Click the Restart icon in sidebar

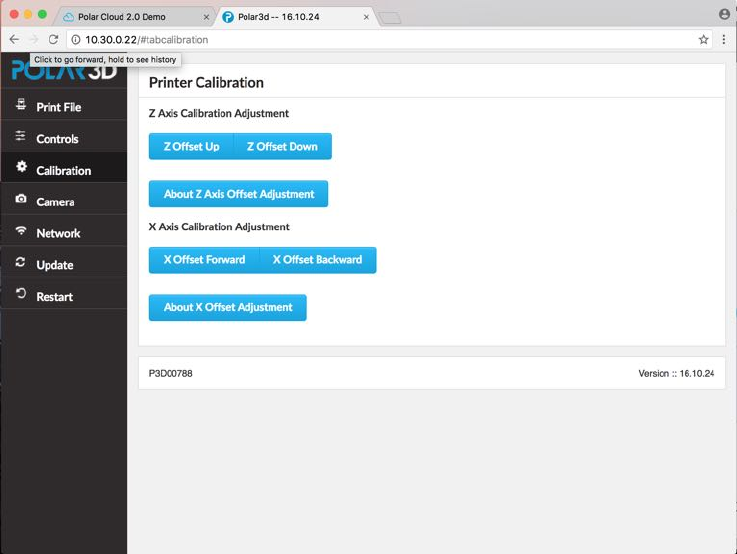pyautogui.click(x=21, y=295)
